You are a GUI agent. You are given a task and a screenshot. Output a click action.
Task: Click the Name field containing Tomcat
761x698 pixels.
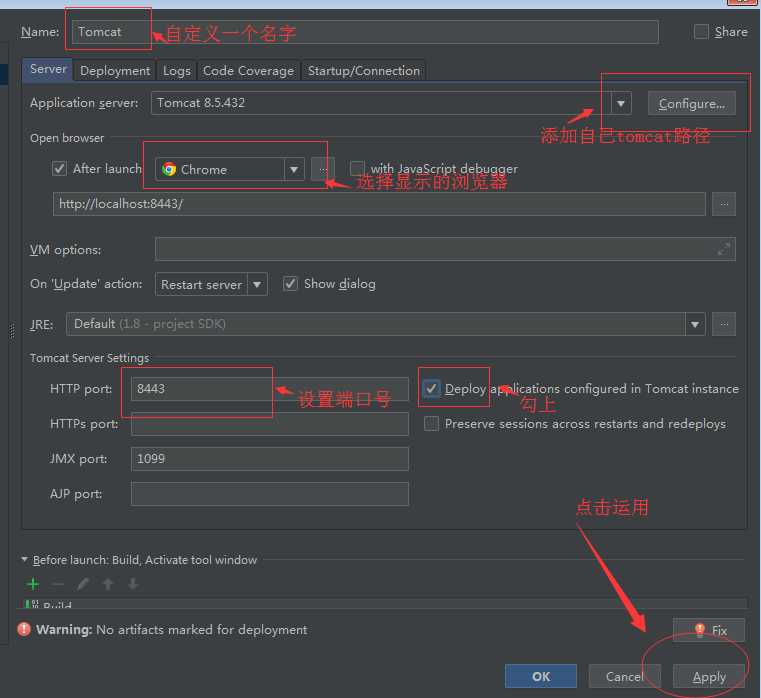[x=365, y=32]
